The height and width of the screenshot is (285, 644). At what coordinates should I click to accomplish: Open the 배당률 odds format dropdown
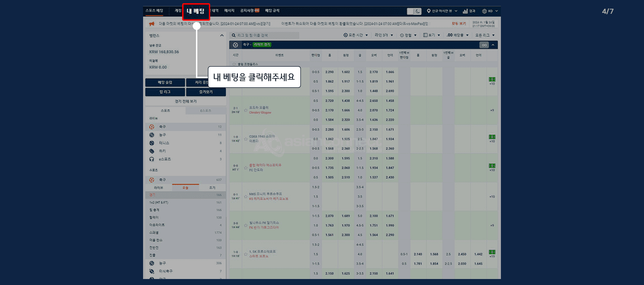tap(458, 35)
